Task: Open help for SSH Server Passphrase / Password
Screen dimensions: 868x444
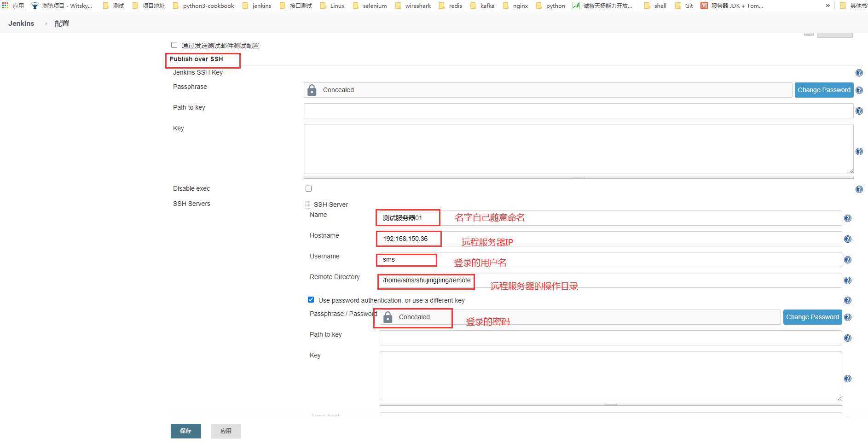Action: click(847, 317)
